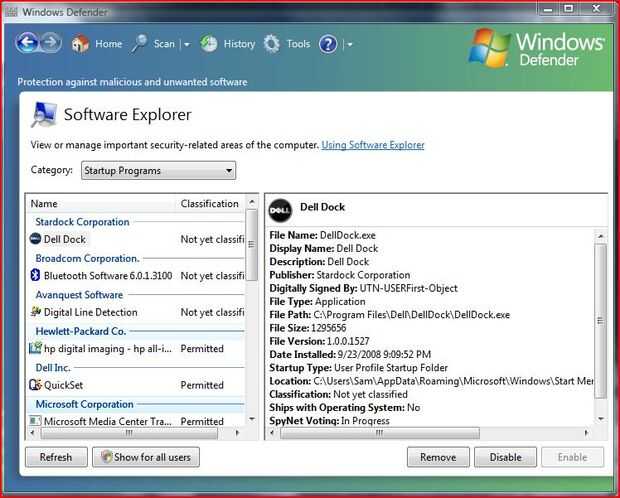This screenshot has height=498, width=620.
Task: Click the Microsoft Media Center Tray icon
Action: pos(35,420)
